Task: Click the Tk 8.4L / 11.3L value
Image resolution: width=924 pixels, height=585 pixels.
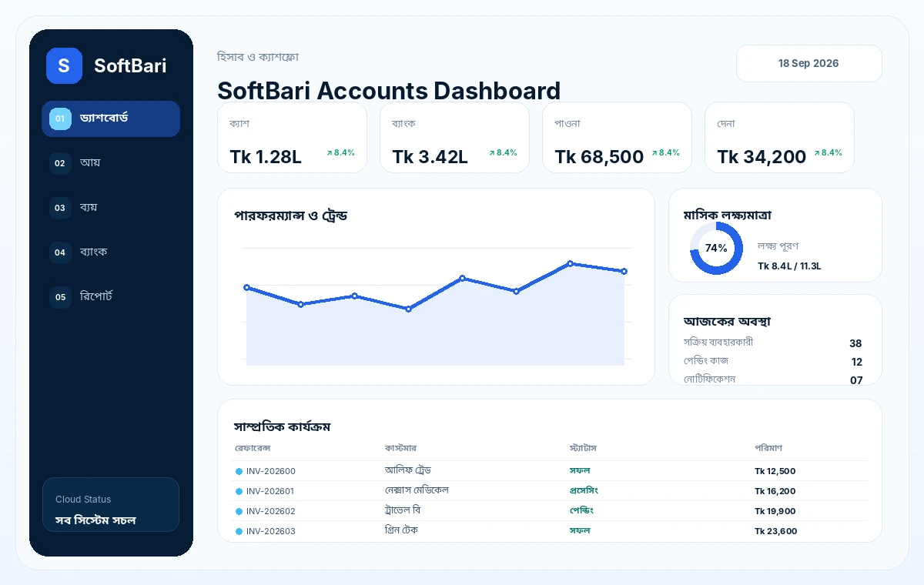Action: tap(789, 266)
